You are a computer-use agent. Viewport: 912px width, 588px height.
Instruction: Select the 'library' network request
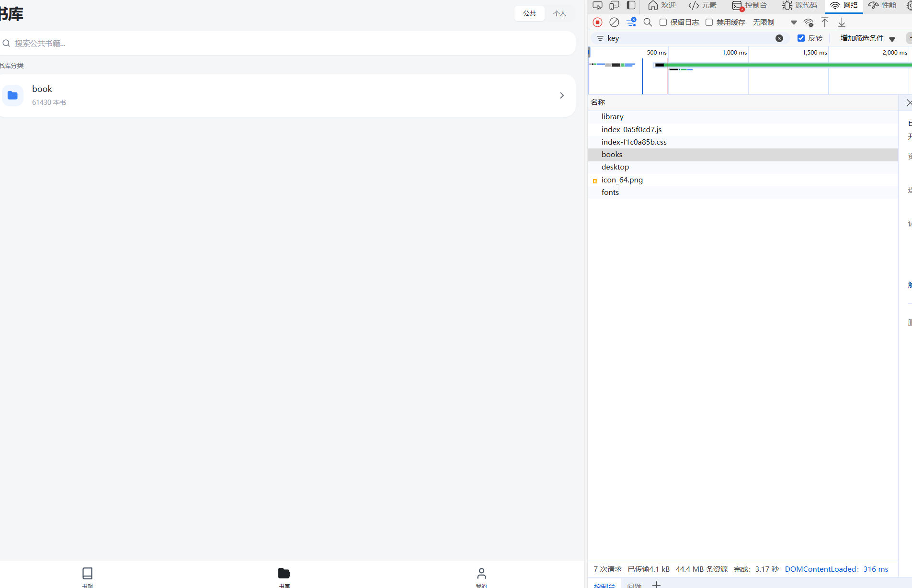point(742,117)
